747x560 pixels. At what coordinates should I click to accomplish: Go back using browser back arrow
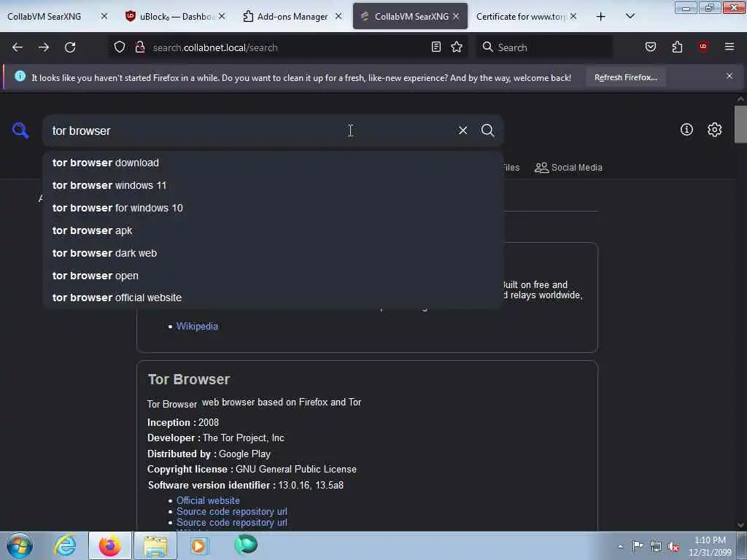click(x=18, y=47)
